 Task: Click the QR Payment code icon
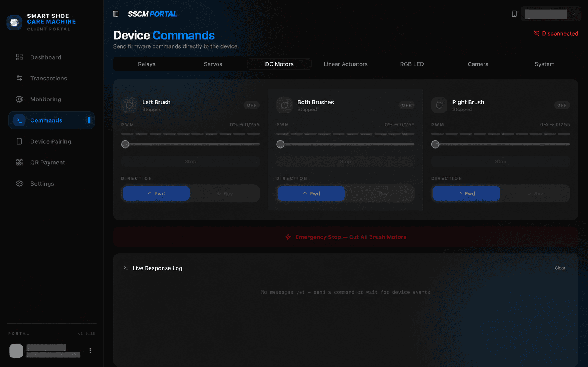(x=19, y=162)
